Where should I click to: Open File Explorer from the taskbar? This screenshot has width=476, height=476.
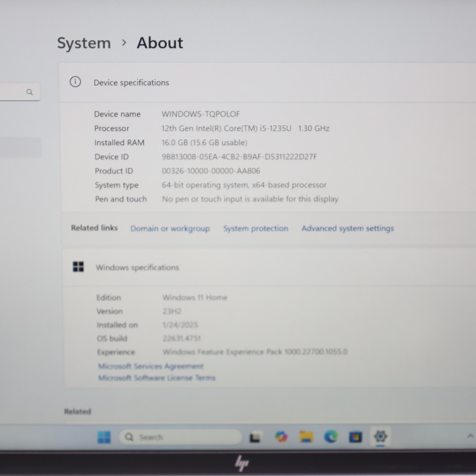[x=306, y=437]
